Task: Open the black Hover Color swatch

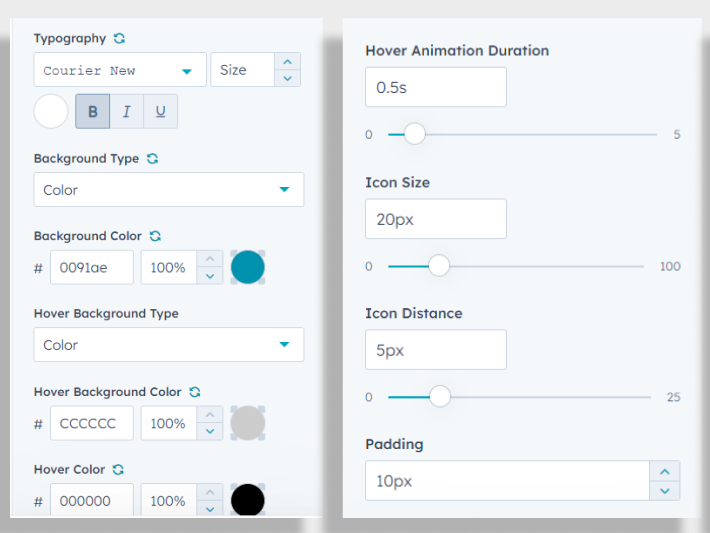Action: [248, 500]
